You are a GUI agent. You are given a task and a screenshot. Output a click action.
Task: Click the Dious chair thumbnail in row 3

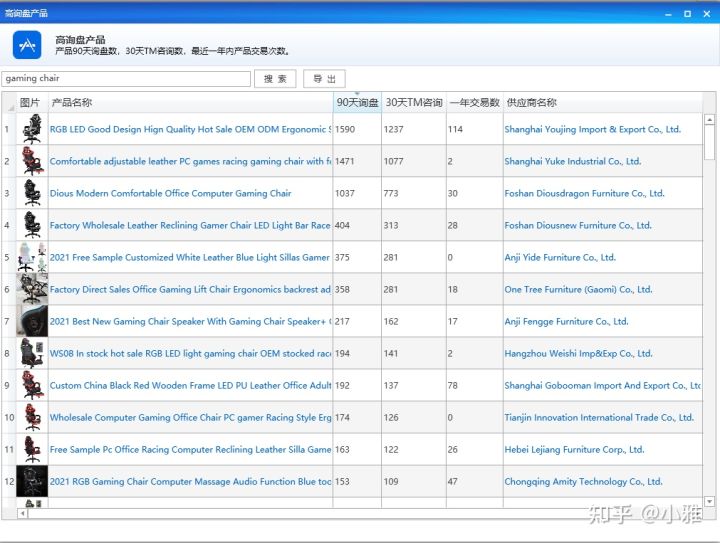[x=32, y=193]
